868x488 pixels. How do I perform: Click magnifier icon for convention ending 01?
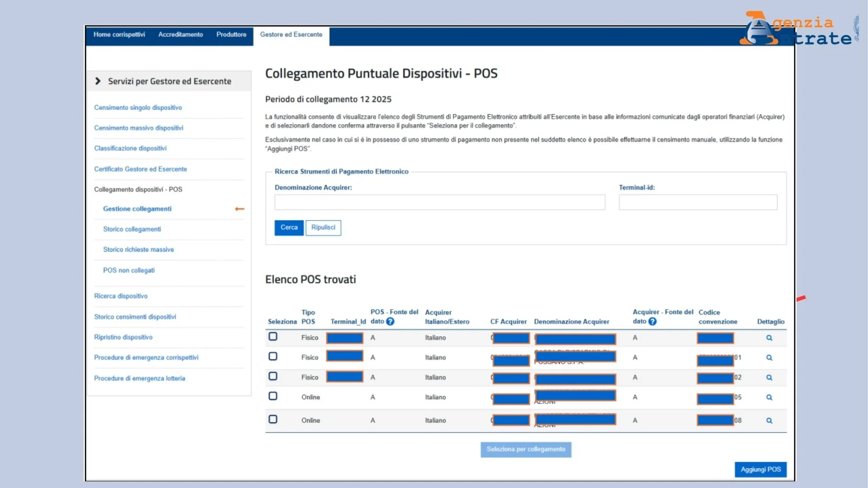(769, 358)
